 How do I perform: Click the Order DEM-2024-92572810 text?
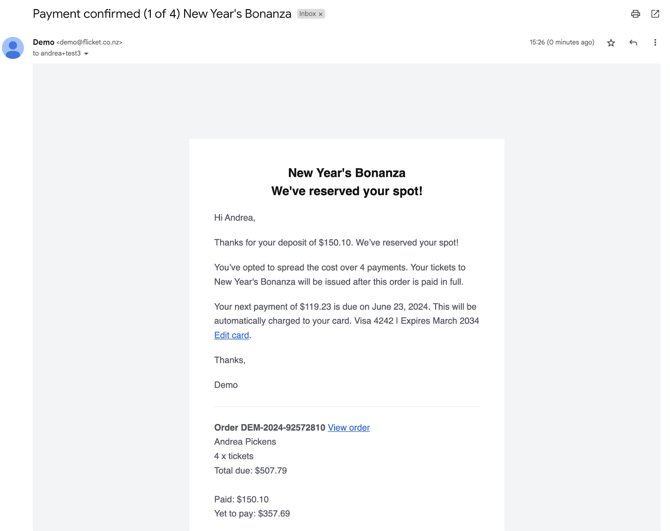click(x=270, y=428)
